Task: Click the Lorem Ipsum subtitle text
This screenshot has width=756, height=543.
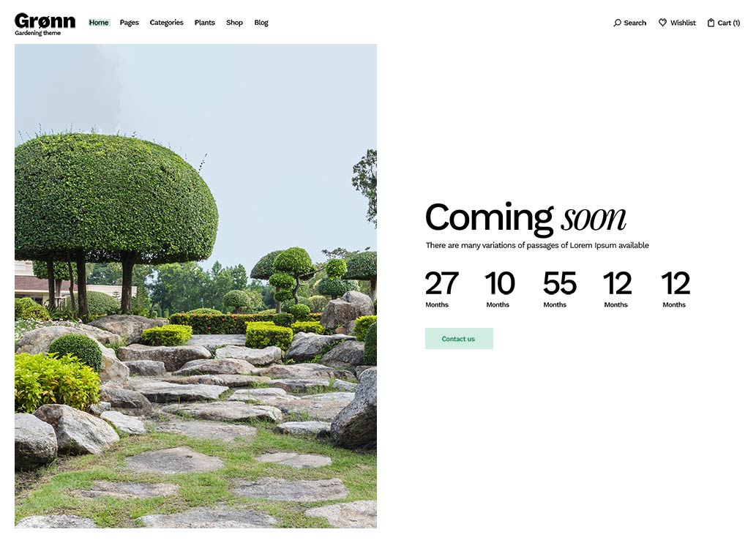Action: [537, 246]
